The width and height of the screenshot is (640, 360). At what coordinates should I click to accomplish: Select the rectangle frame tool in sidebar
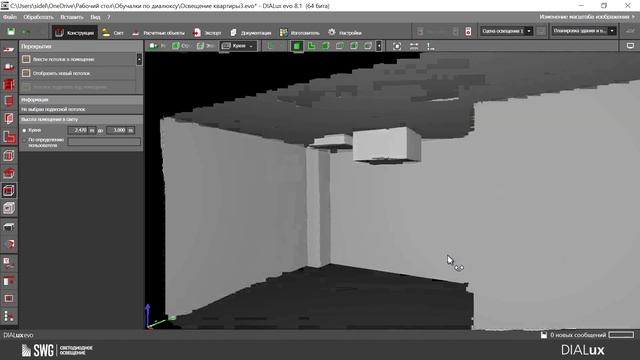(9, 298)
